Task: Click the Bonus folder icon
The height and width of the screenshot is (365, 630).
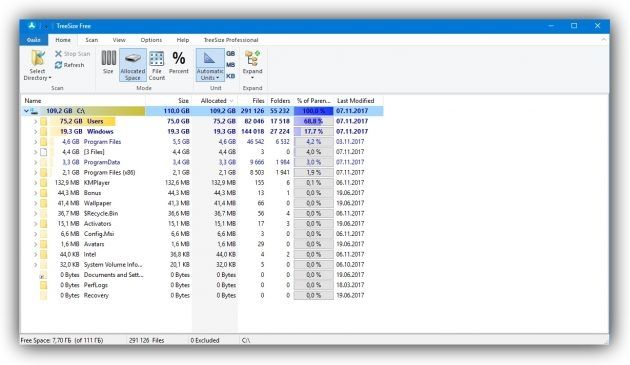Action: point(43,193)
